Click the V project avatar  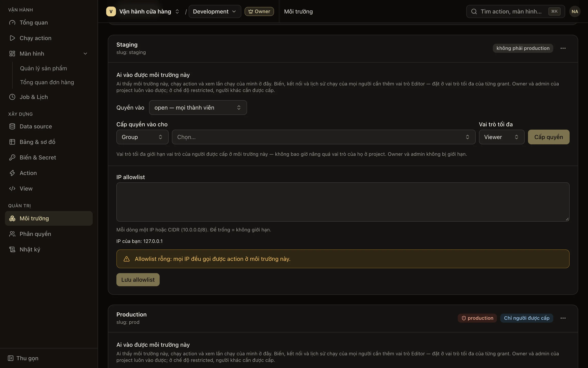coord(111,11)
